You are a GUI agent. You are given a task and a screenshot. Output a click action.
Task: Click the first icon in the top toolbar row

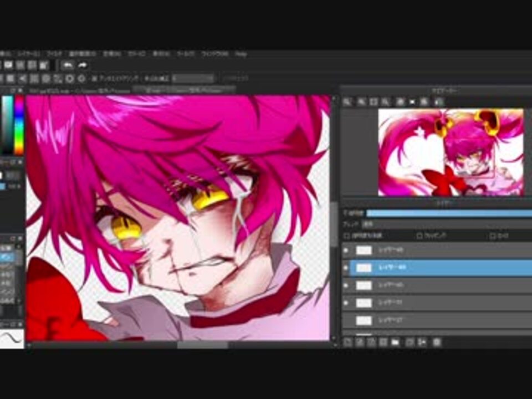(8, 65)
